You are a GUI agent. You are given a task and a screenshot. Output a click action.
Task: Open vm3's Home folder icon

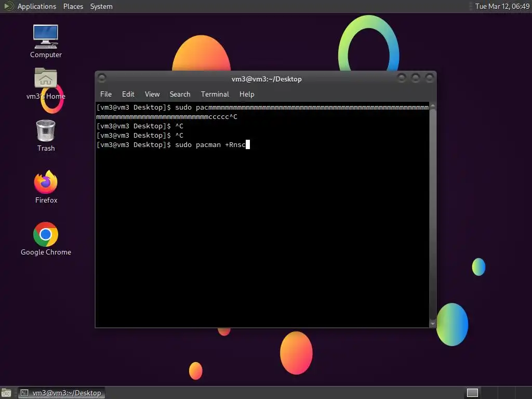(x=46, y=84)
